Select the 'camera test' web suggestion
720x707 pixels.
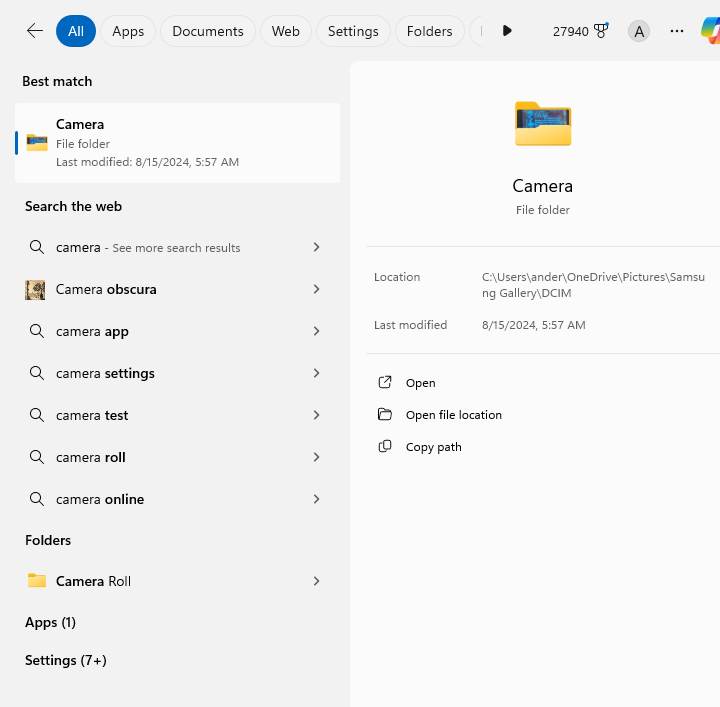pos(92,415)
